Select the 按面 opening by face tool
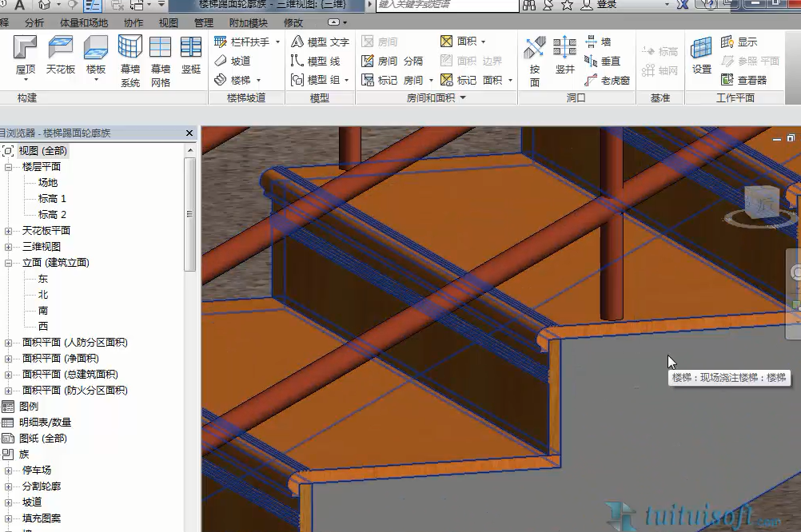The width and height of the screenshot is (801, 532). pos(534,62)
